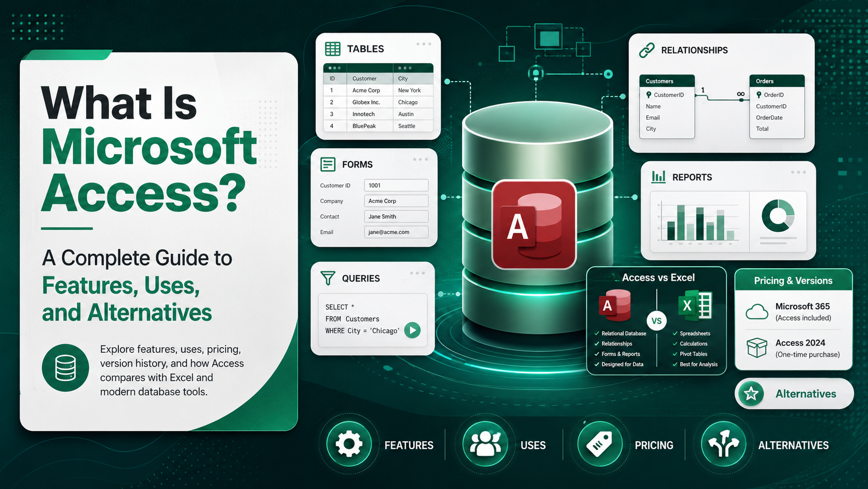The image size is (868, 489).
Task: Click the large red Access logo
Action: click(x=534, y=224)
